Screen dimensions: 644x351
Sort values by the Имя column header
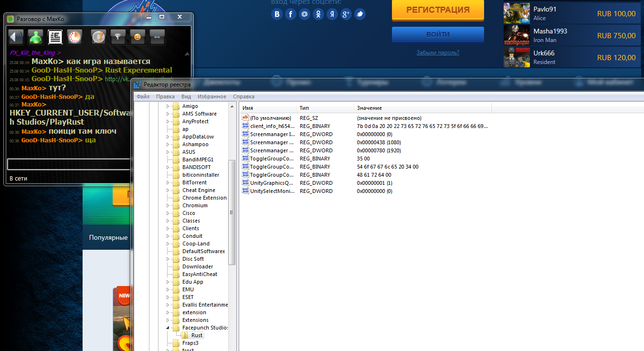coord(267,108)
